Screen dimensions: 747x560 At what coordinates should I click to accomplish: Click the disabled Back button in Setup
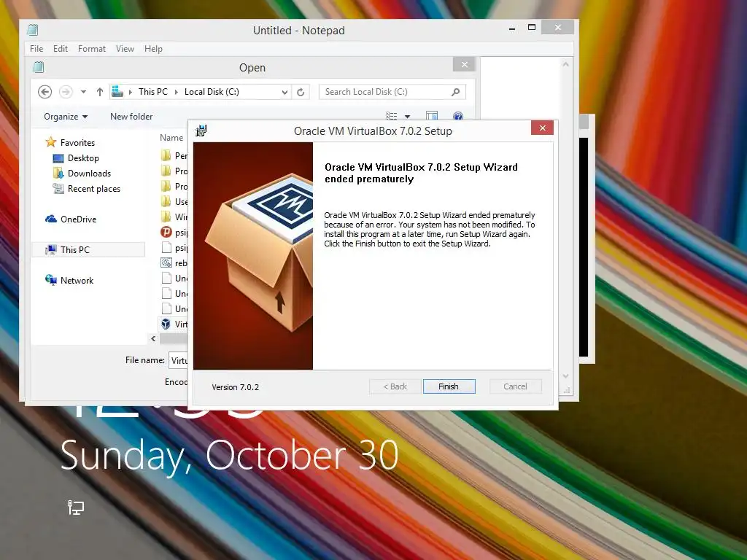[395, 386]
